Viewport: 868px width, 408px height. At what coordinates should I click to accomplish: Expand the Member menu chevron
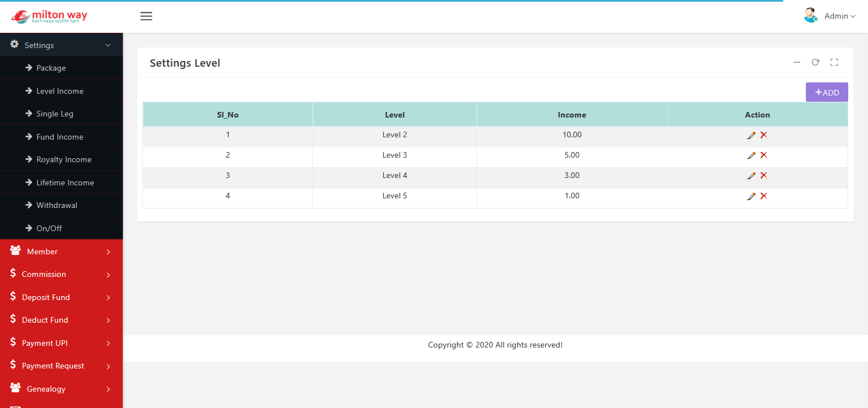(108, 252)
